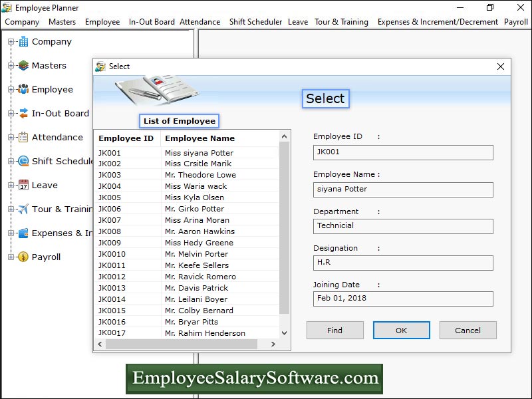Screen dimensions: 532x399
Task: Click the Payroll dollar coin icon
Action: (x=23, y=257)
